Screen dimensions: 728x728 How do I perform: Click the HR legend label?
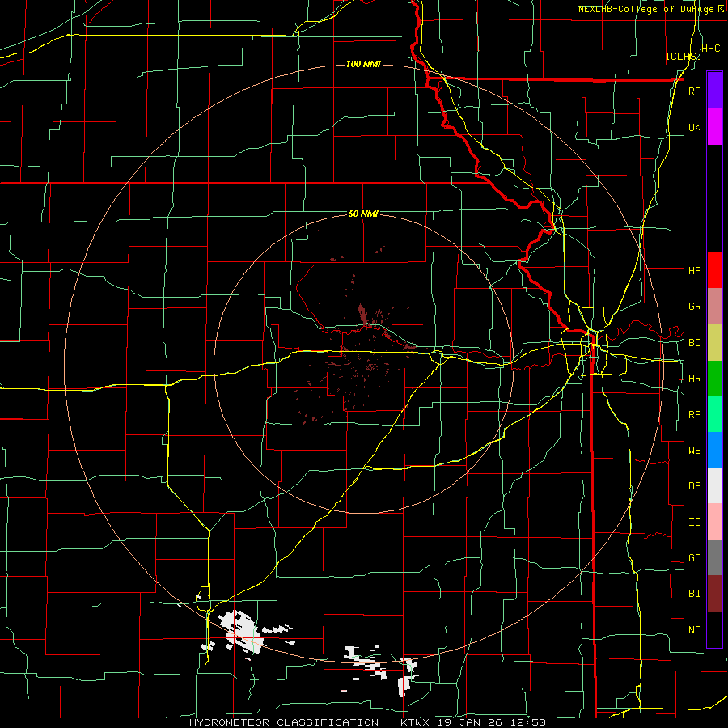[x=694, y=379]
